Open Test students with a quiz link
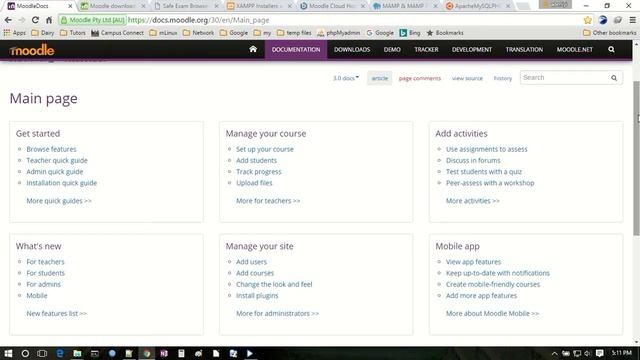The height and width of the screenshot is (360, 640). (484, 171)
